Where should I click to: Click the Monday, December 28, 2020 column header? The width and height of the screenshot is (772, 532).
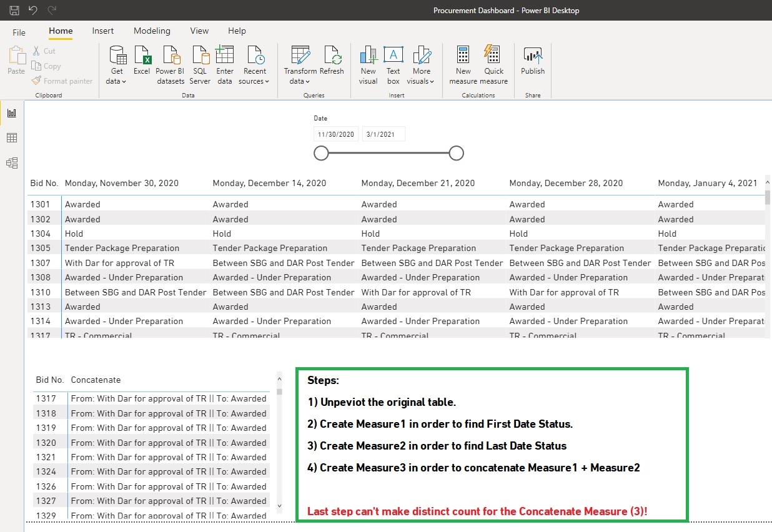[566, 183]
